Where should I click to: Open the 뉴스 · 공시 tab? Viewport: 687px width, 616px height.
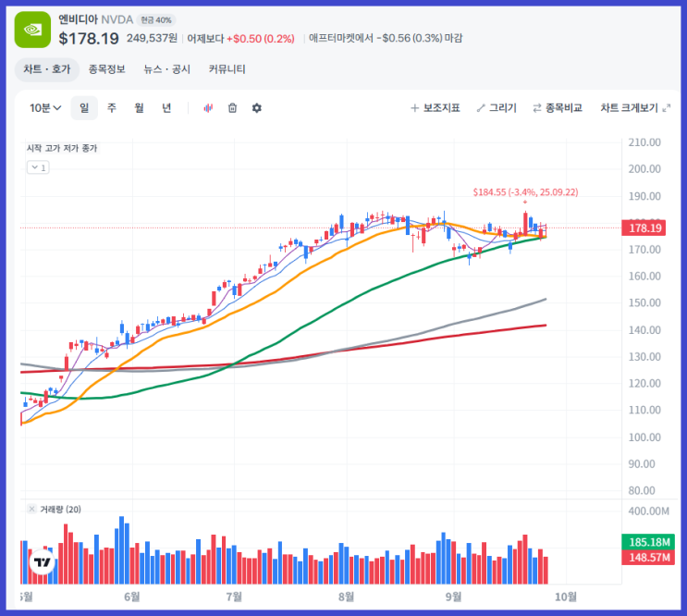[167, 69]
